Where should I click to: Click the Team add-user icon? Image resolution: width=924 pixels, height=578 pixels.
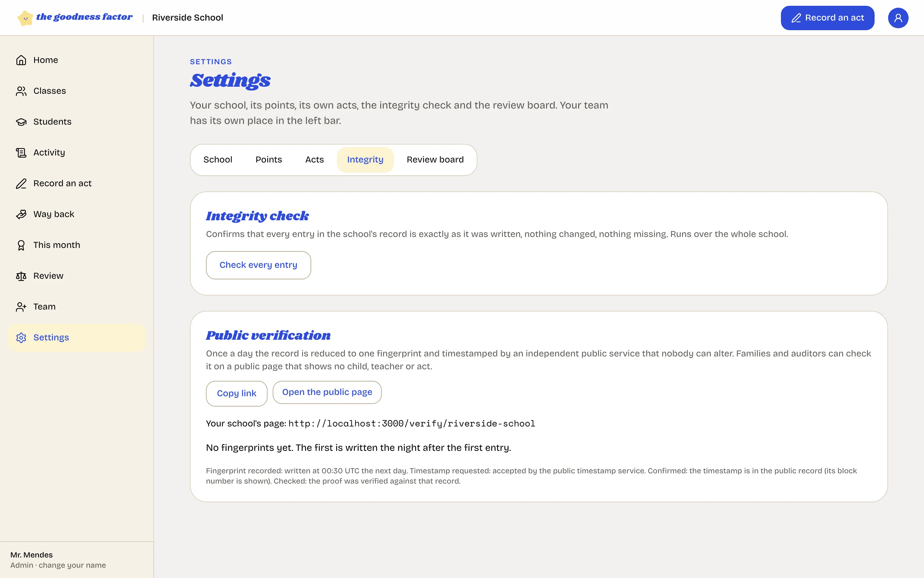pyautogui.click(x=21, y=307)
